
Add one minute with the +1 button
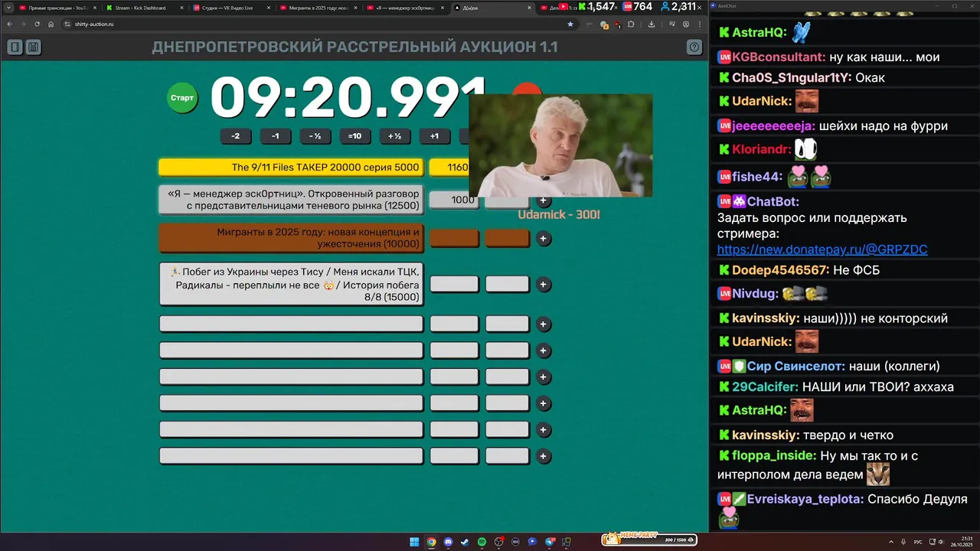coord(434,136)
